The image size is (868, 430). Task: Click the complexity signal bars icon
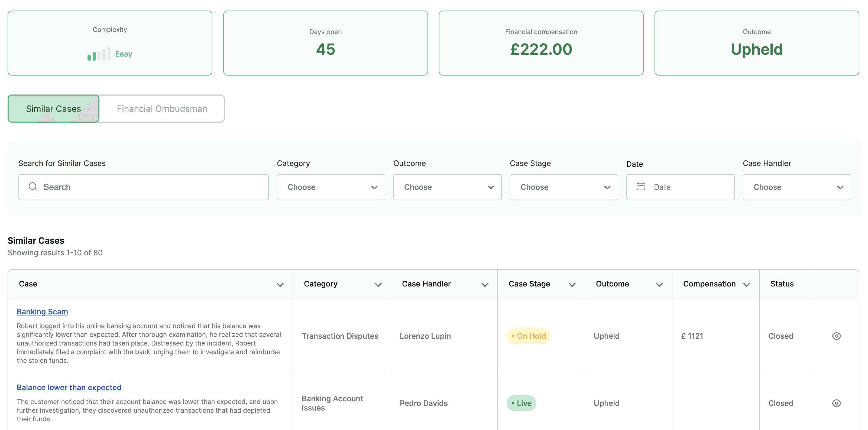(x=99, y=54)
